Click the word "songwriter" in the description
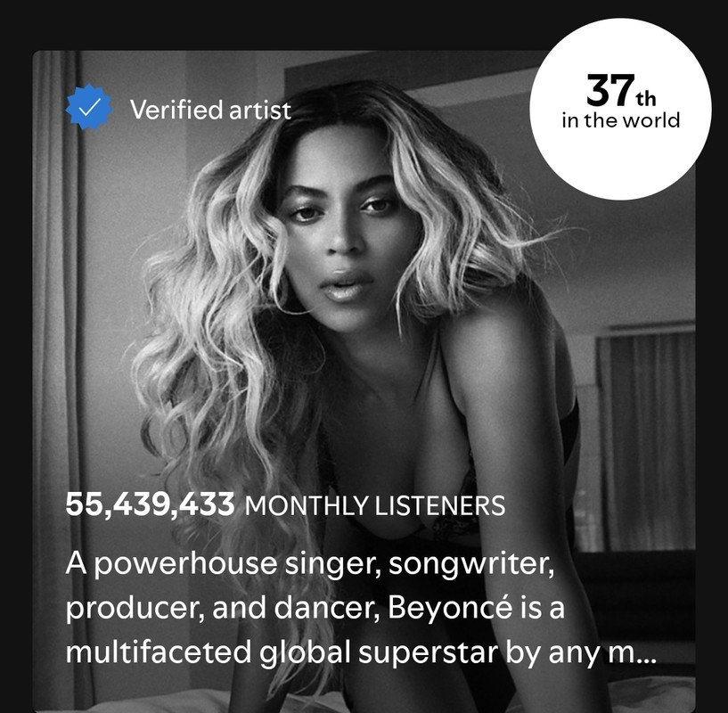This screenshot has width=728, height=713. (471, 565)
